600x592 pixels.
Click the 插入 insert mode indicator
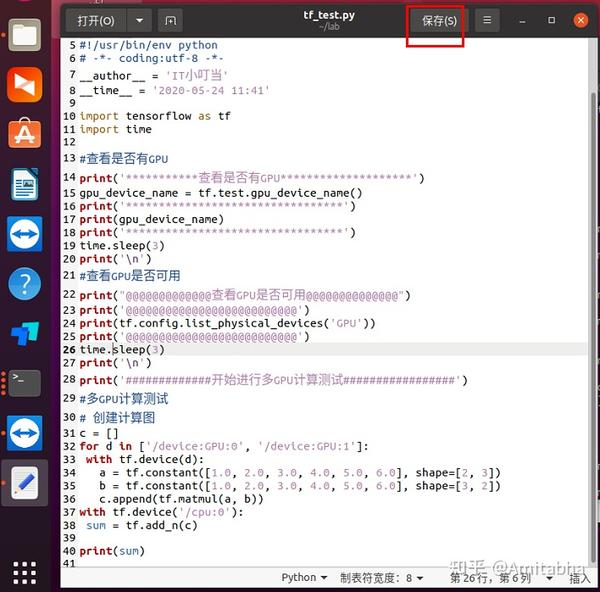pos(580,578)
